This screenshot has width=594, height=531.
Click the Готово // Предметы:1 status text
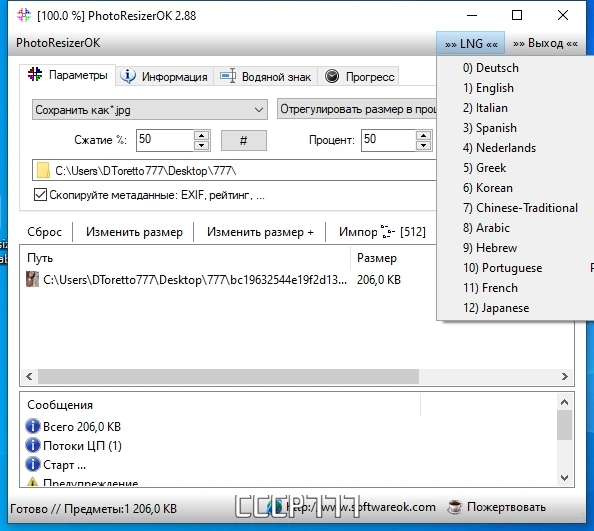tap(93, 508)
